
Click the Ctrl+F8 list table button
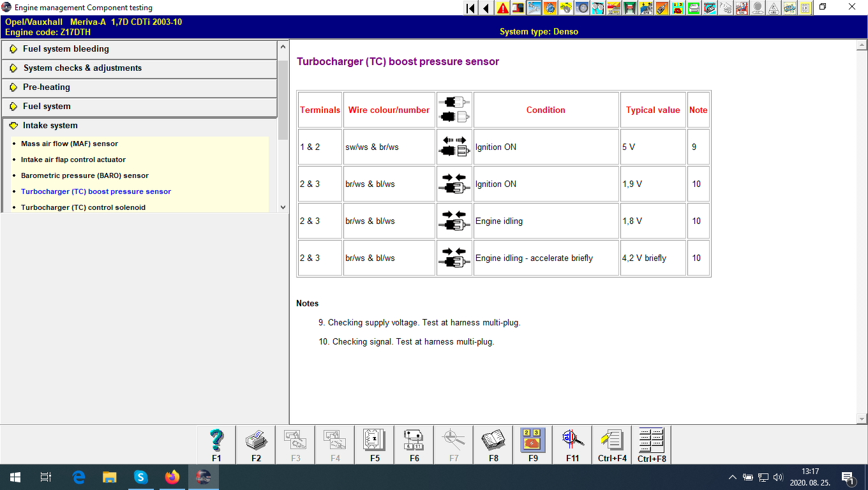(652, 445)
